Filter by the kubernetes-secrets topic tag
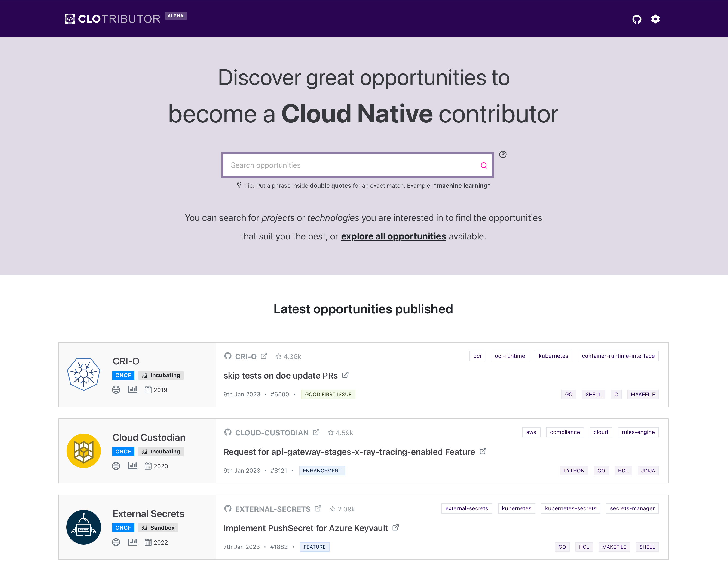This screenshot has width=728, height=563. pyautogui.click(x=570, y=508)
